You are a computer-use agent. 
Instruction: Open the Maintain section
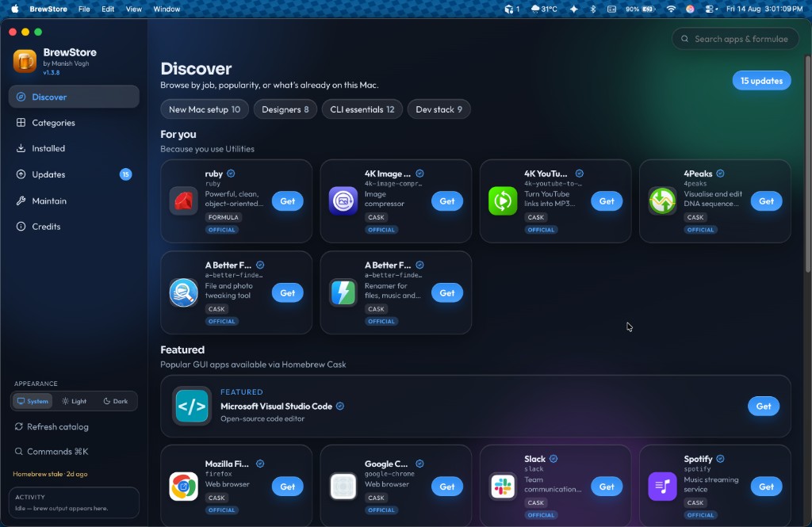point(74,200)
